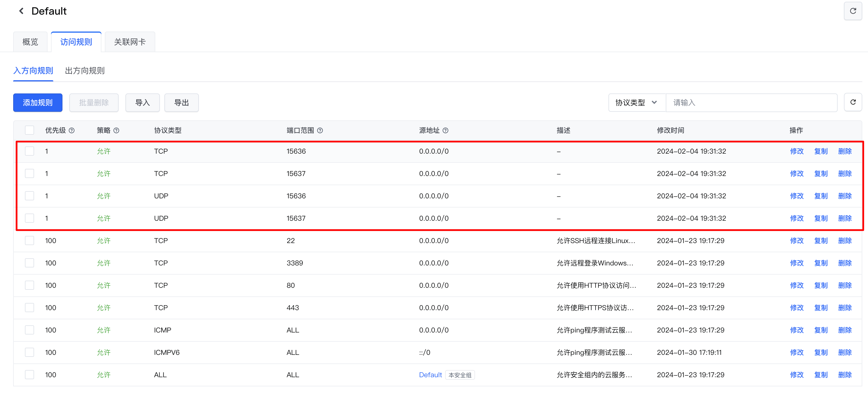Screen dimensions: 868x403
Task: Toggle the select-all checkbox in the table header
Action: pyautogui.click(x=30, y=130)
